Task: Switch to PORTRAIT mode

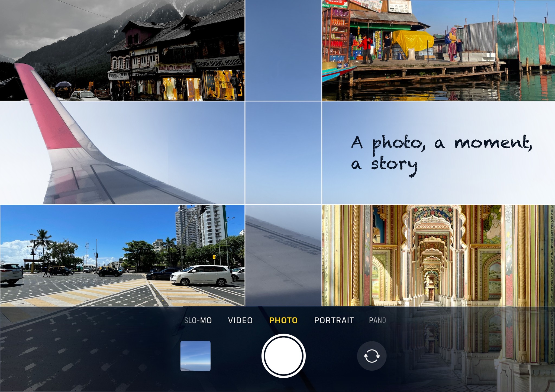Action: 334,321
